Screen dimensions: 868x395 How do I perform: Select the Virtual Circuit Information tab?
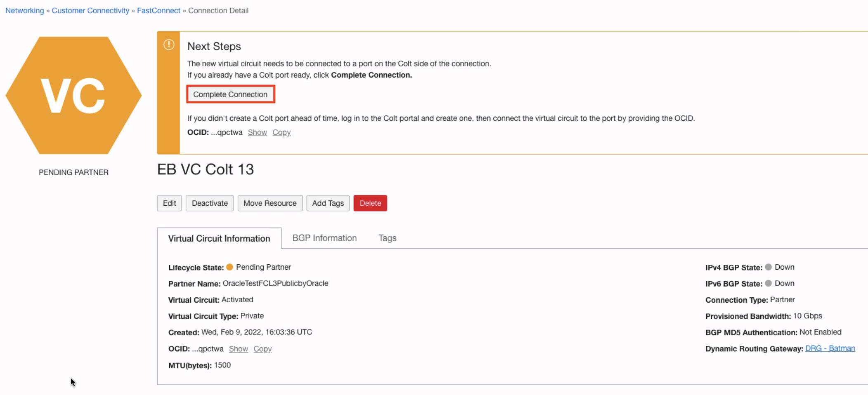[219, 238]
